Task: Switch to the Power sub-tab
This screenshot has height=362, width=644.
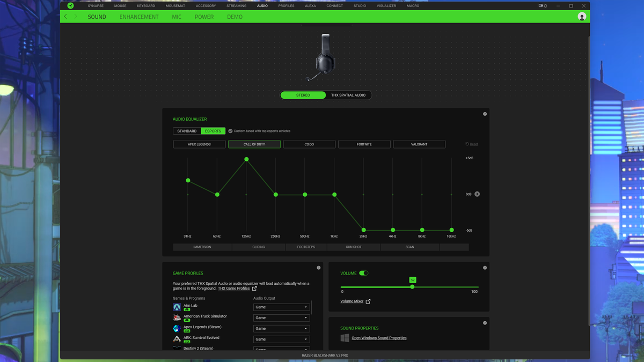Action: point(204,17)
